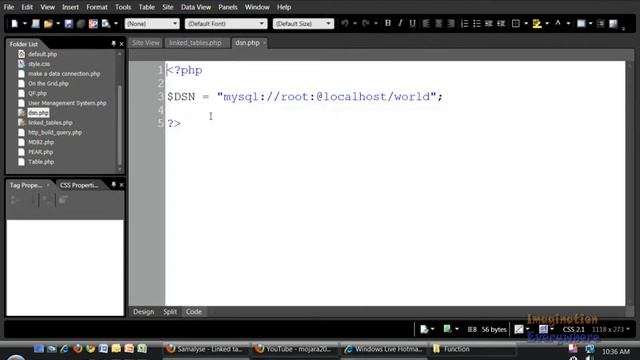
Task: Apply the yellow Highlight color
Action: [537, 24]
